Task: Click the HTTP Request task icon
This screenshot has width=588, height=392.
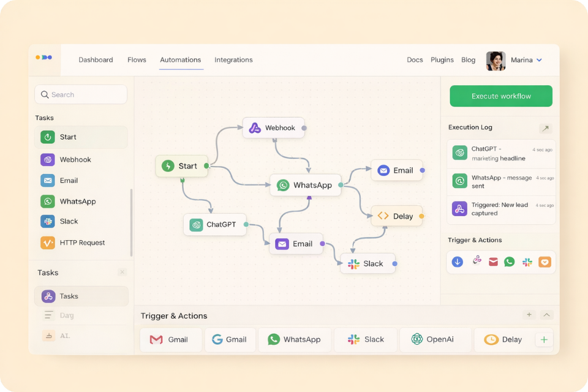Action: (48, 243)
